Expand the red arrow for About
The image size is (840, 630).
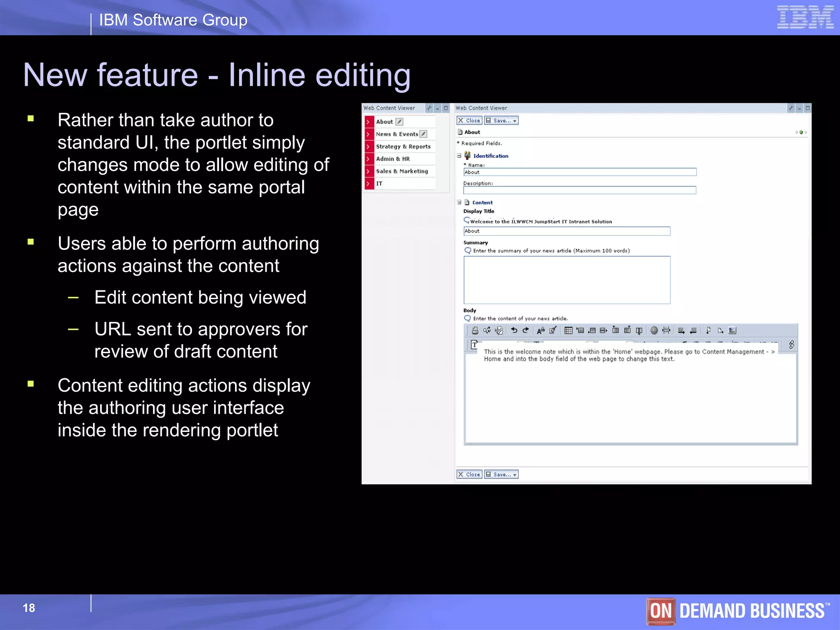[x=369, y=122]
